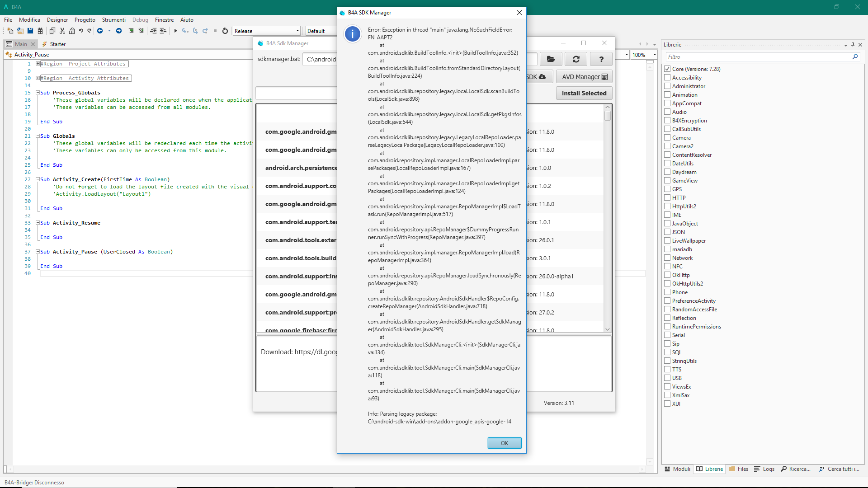
Task: Click the new file toolbar icon
Action: pyautogui.click(x=10, y=31)
